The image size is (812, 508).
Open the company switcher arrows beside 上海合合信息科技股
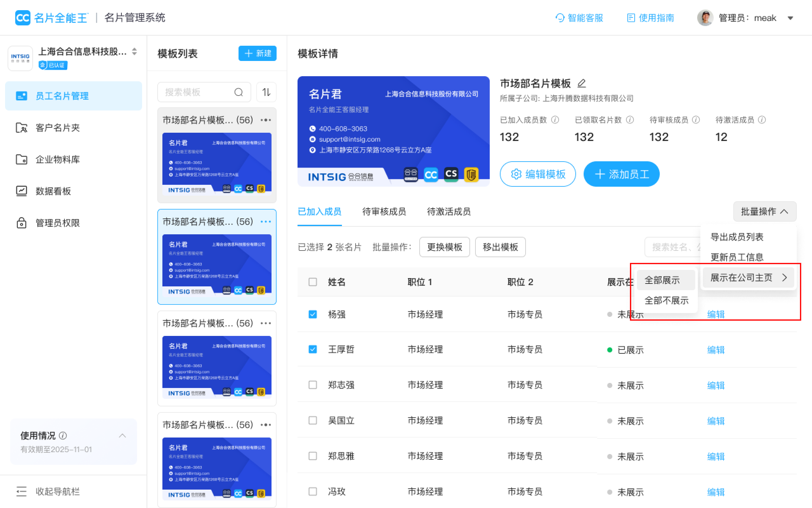(x=134, y=51)
